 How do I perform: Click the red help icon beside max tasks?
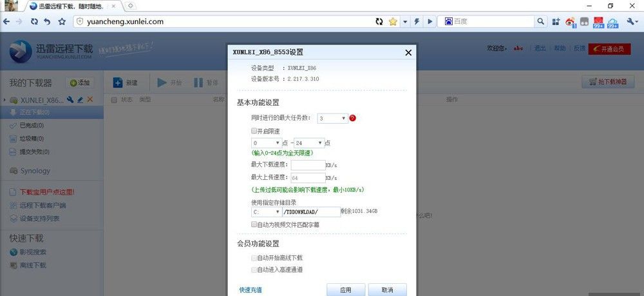(x=352, y=118)
